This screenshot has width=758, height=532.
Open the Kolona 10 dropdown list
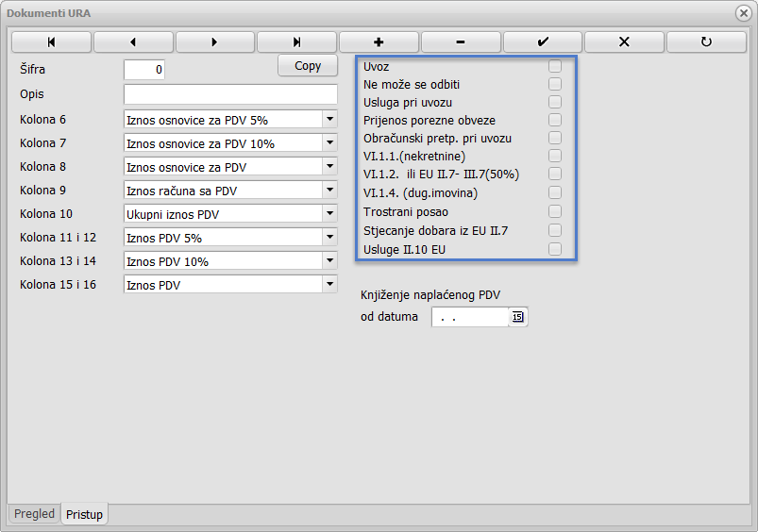[x=328, y=213]
